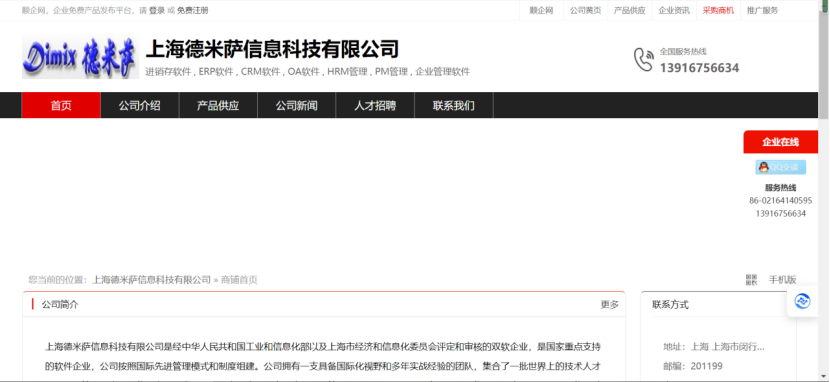
Task: Open QQ交谈 chat button
Action: click(780, 167)
